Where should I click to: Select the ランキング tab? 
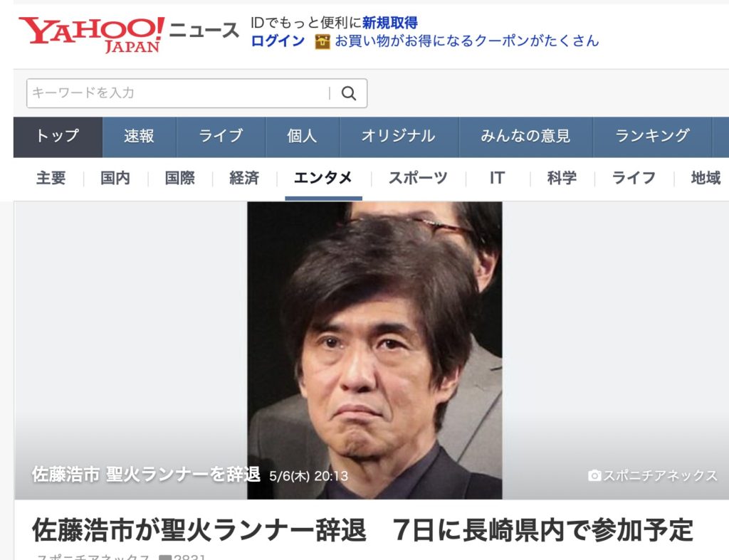[652, 137]
